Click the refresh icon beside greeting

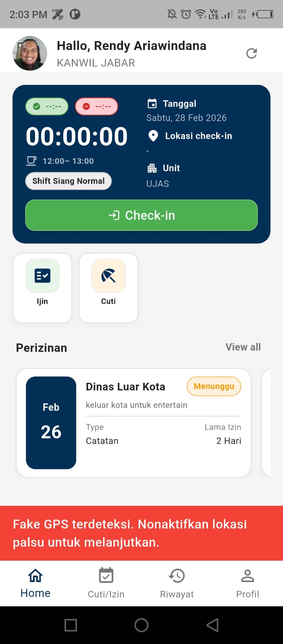[x=252, y=53]
